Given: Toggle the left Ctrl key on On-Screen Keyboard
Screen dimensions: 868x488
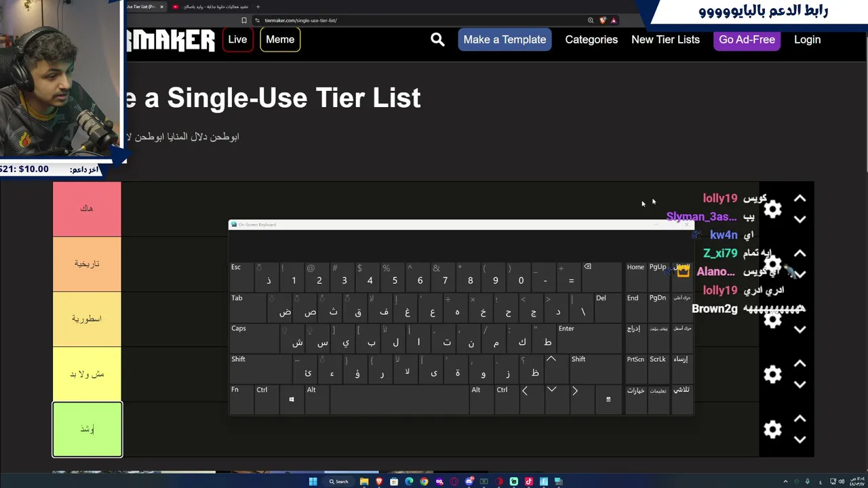Looking at the screenshot, I should tap(267, 399).
